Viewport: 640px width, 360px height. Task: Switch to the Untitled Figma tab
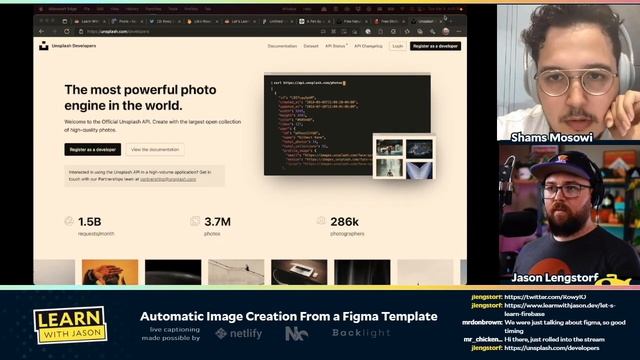(276, 21)
